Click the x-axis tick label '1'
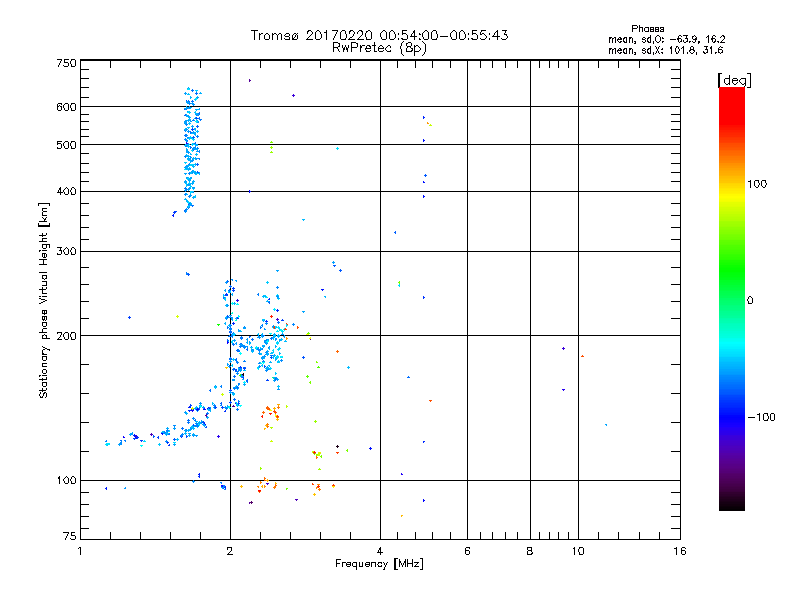The width and height of the screenshot is (800, 600). coord(80,551)
